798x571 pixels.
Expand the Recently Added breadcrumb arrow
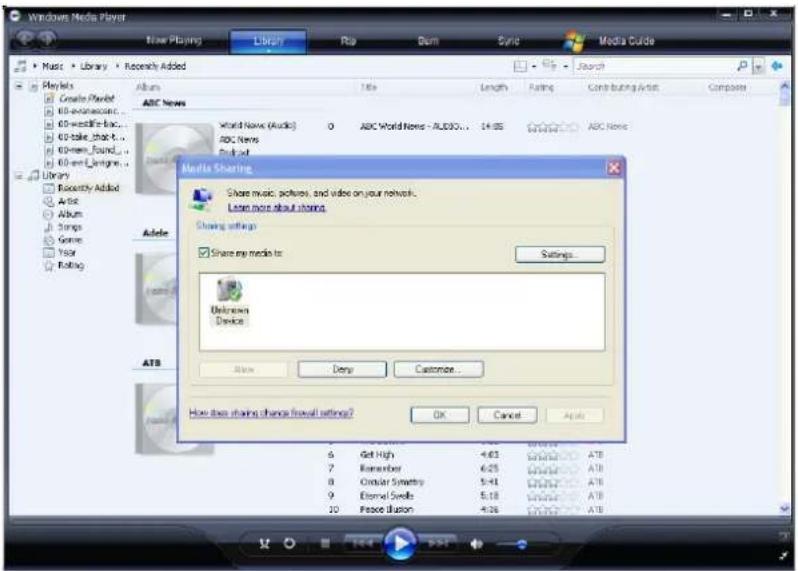pos(118,66)
